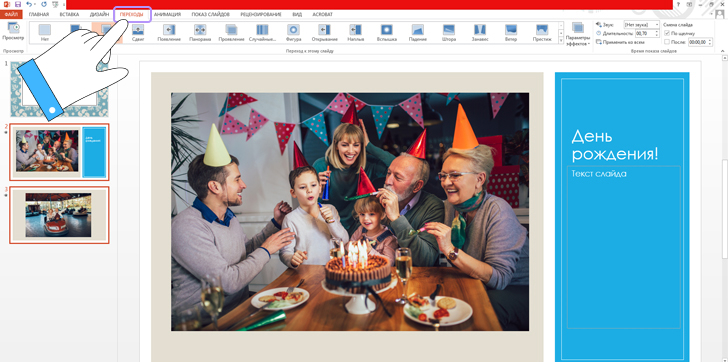Select the Вспышка transition

387,33
